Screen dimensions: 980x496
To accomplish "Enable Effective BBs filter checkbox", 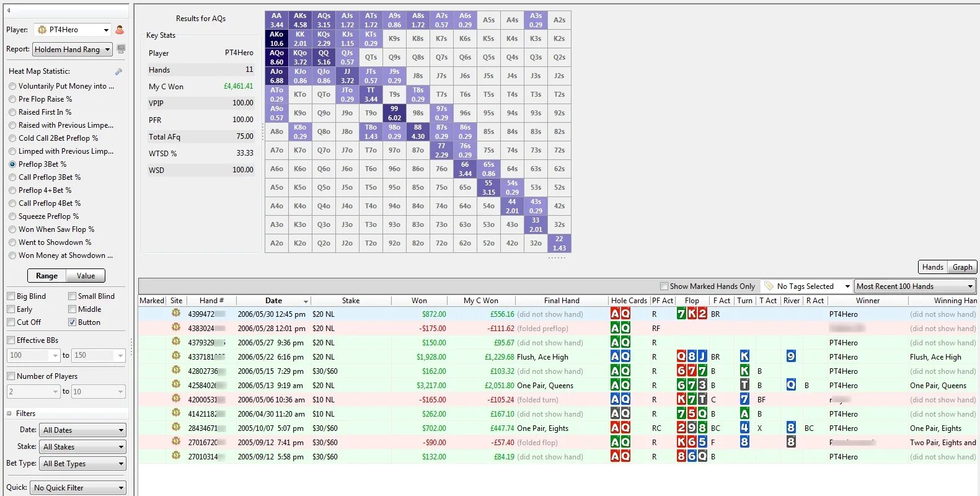I will coord(11,340).
